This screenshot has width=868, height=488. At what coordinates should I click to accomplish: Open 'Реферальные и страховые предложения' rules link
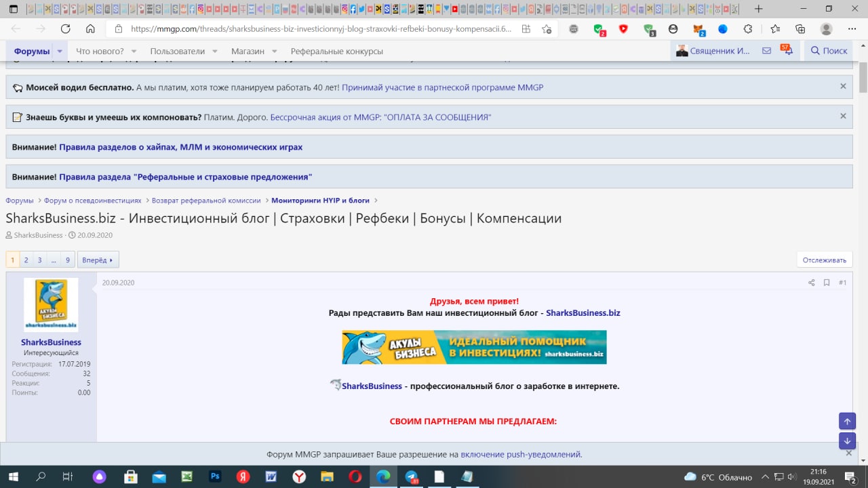185,177
